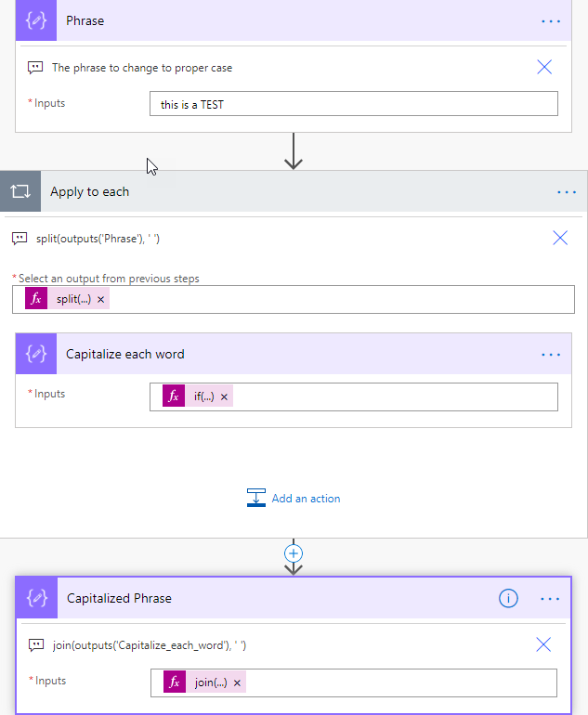Image resolution: width=588 pixels, height=715 pixels.
Task: Dismiss the split expression comment
Action: click(560, 238)
